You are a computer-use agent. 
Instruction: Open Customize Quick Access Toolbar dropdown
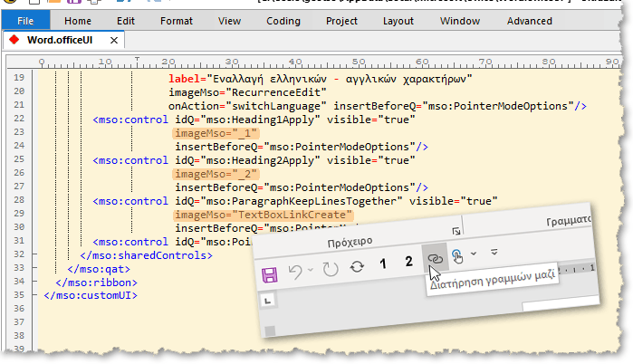tap(494, 252)
